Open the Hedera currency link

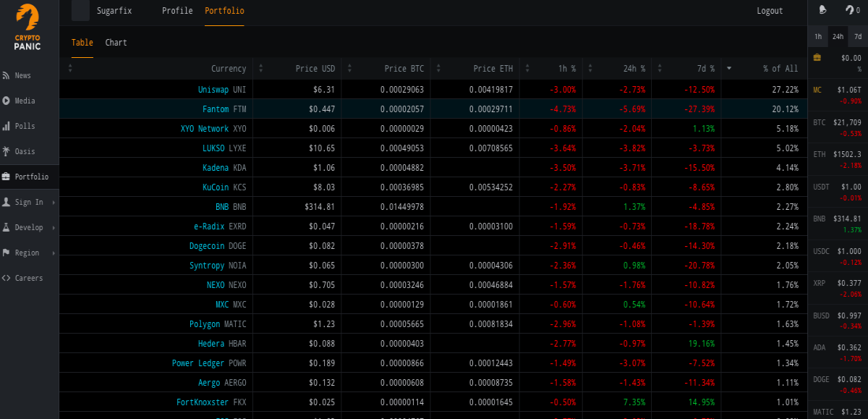tap(211, 344)
